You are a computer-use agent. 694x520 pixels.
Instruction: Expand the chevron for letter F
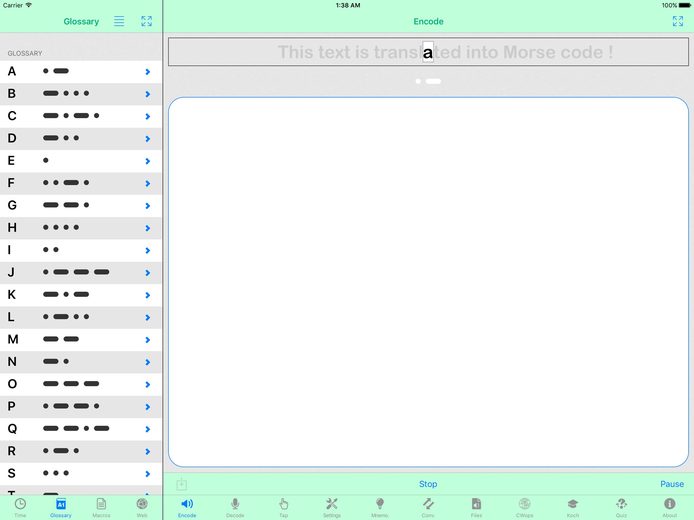(x=148, y=183)
